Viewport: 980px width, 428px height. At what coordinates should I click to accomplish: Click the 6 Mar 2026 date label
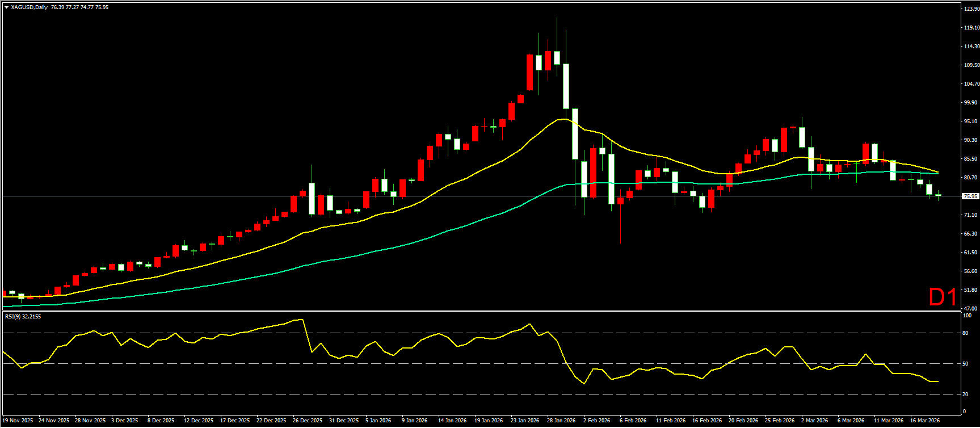click(x=851, y=421)
